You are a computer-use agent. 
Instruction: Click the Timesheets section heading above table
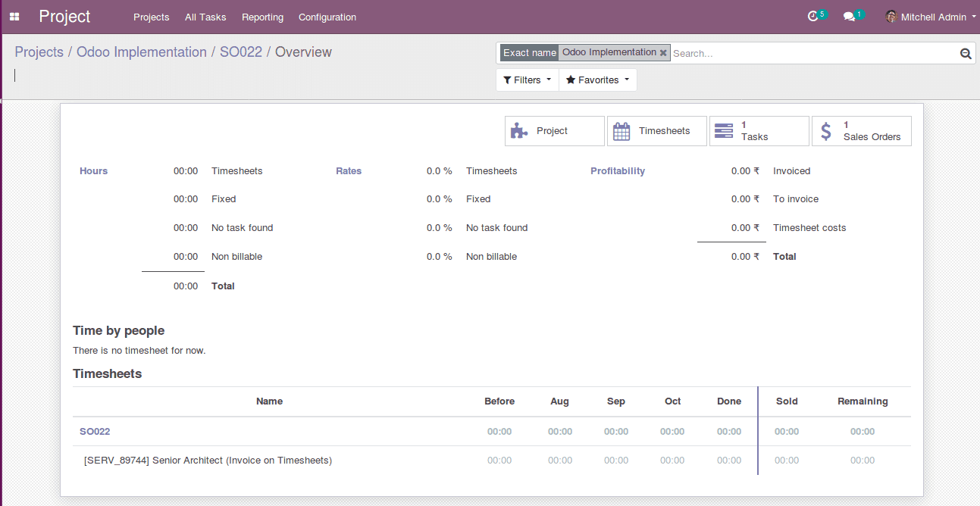(107, 374)
